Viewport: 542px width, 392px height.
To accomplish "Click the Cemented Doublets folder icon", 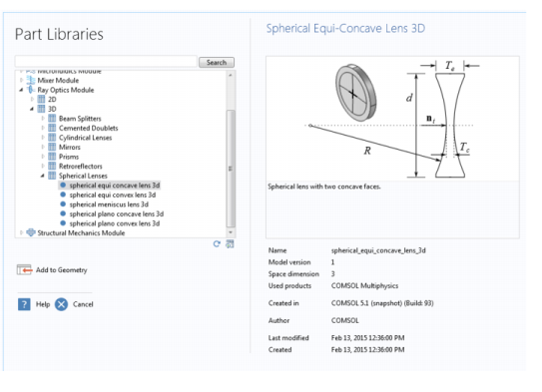I will point(52,128).
